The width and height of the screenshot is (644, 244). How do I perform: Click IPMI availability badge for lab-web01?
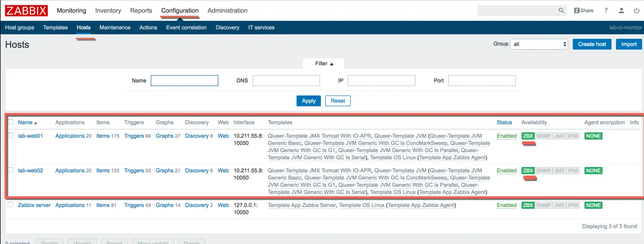pos(573,136)
